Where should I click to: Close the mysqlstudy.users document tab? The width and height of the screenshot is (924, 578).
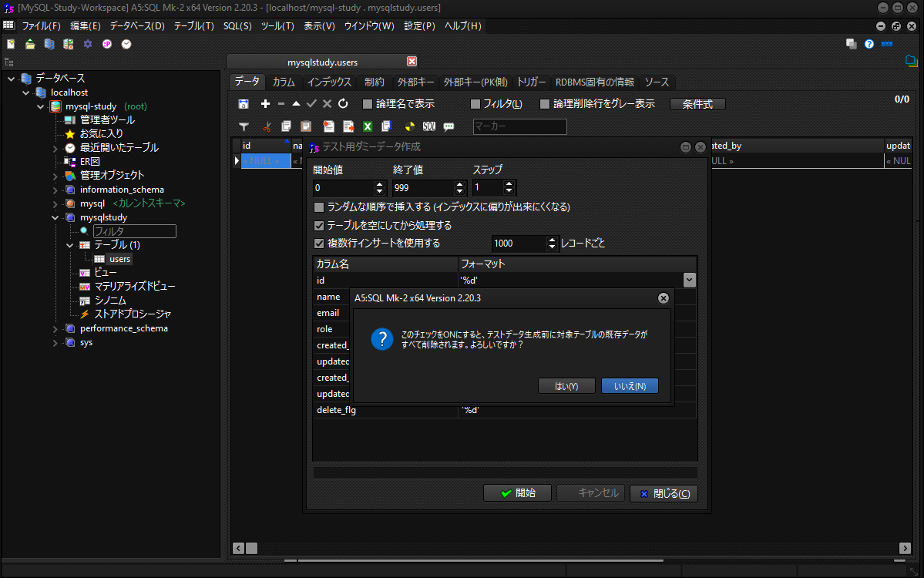412,62
